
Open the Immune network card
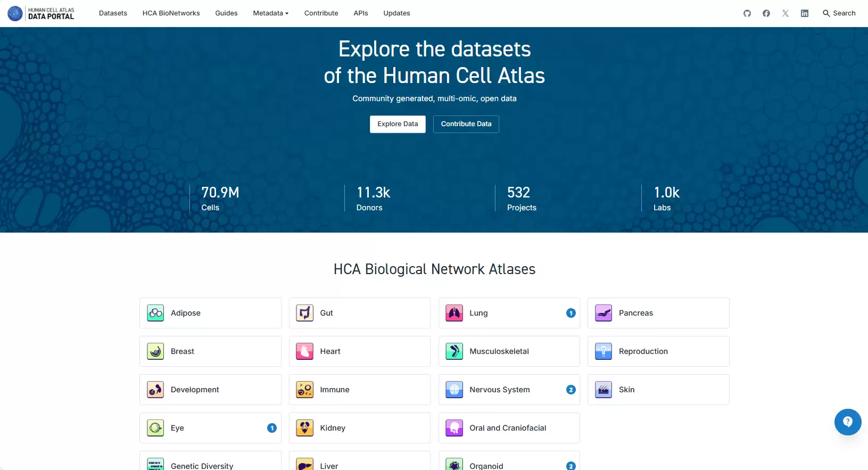[360, 390]
